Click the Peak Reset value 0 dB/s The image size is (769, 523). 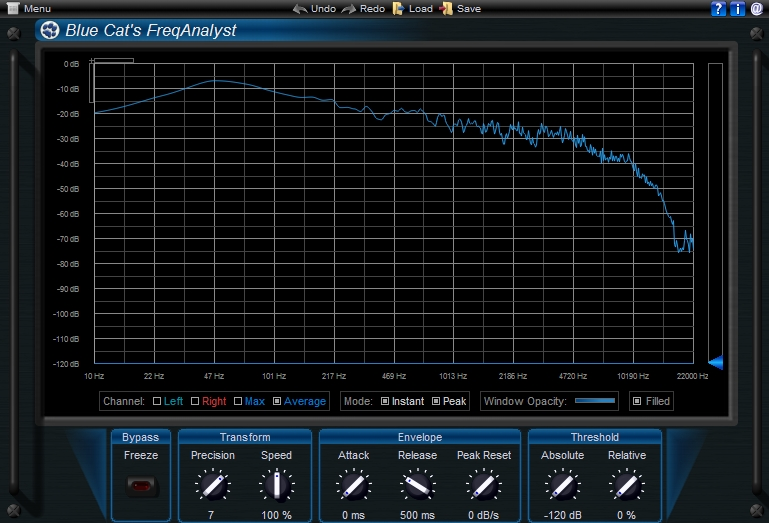click(x=483, y=515)
